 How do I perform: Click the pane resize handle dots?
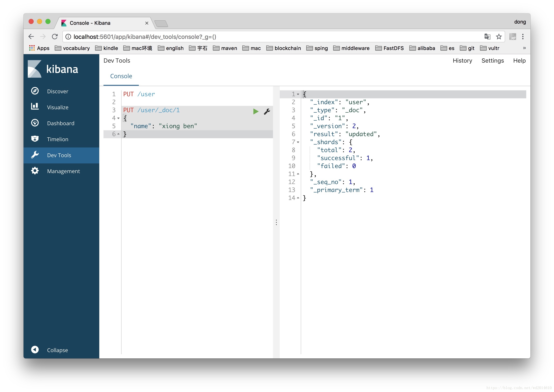point(276,222)
